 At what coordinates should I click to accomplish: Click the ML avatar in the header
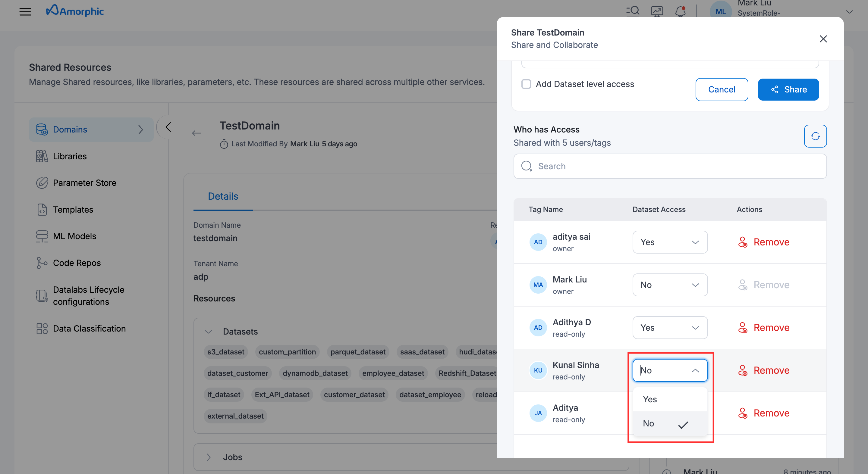point(720,11)
